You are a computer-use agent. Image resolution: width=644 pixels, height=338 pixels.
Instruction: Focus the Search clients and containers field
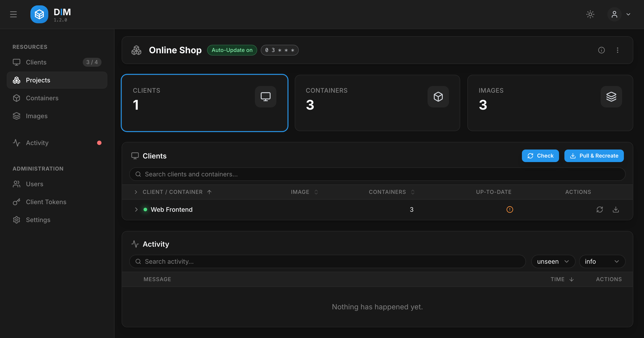[377, 174]
